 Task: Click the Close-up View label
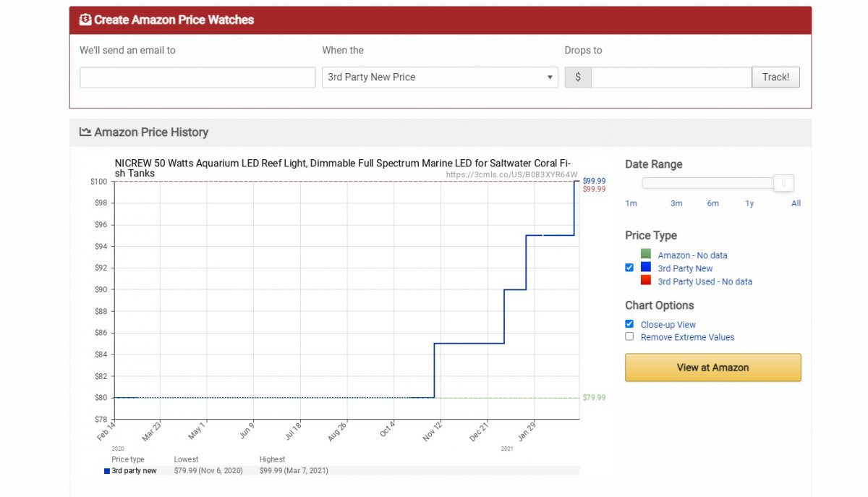(x=668, y=325)
